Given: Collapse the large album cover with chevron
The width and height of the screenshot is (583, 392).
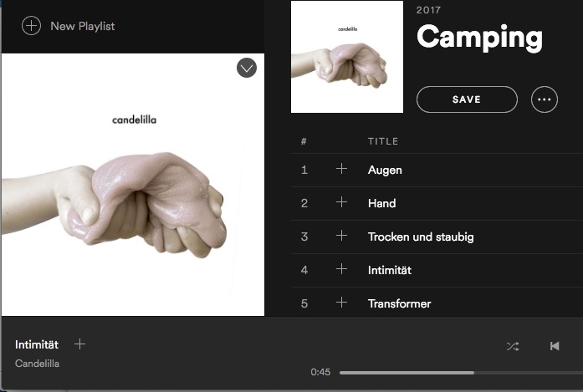Looking at the screenshot, I should (247, 68).
